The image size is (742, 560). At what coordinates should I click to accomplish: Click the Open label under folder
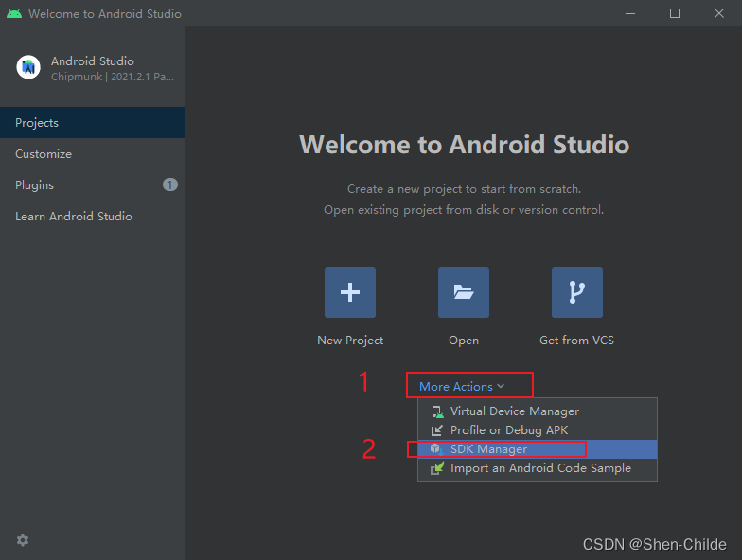464,341
